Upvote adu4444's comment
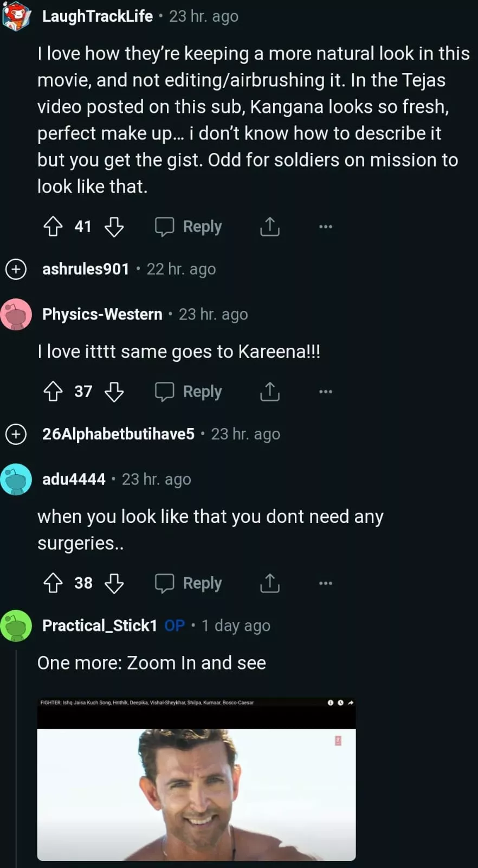 53,583
